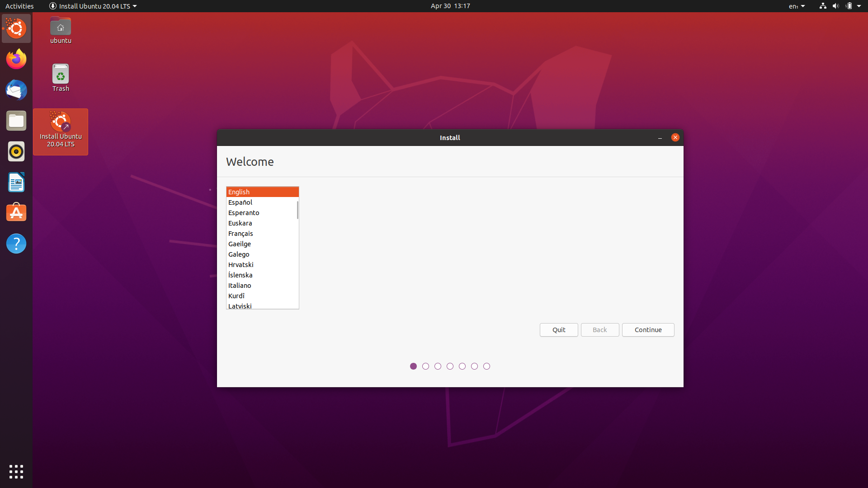This screenshot has width=868, height=488.
Task: Open Ubuntu Software store from dock
Action: [x=16, y=213]
